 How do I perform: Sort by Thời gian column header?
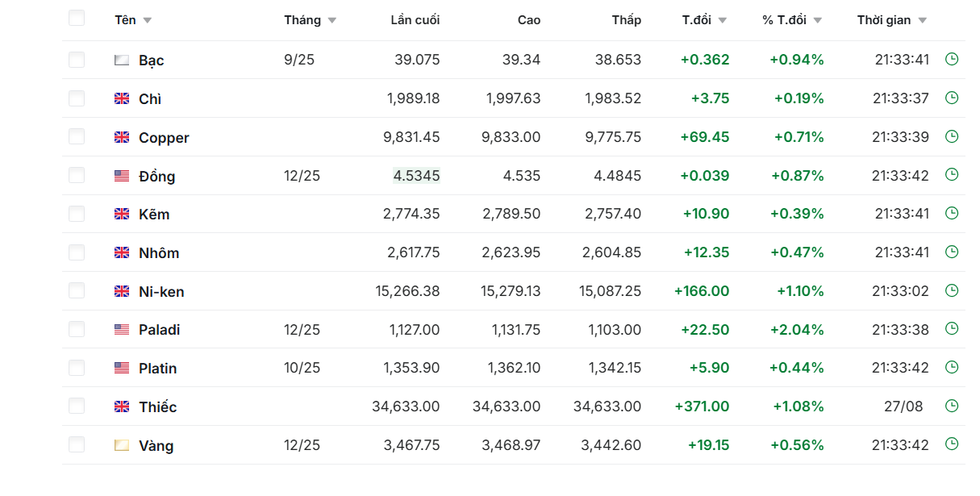pos(883,20)
